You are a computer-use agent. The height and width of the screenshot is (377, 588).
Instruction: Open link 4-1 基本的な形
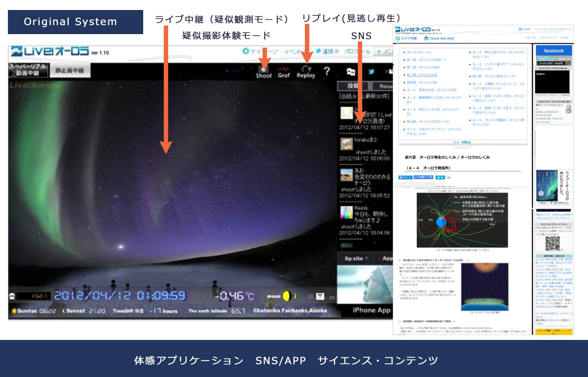(432, 90)
